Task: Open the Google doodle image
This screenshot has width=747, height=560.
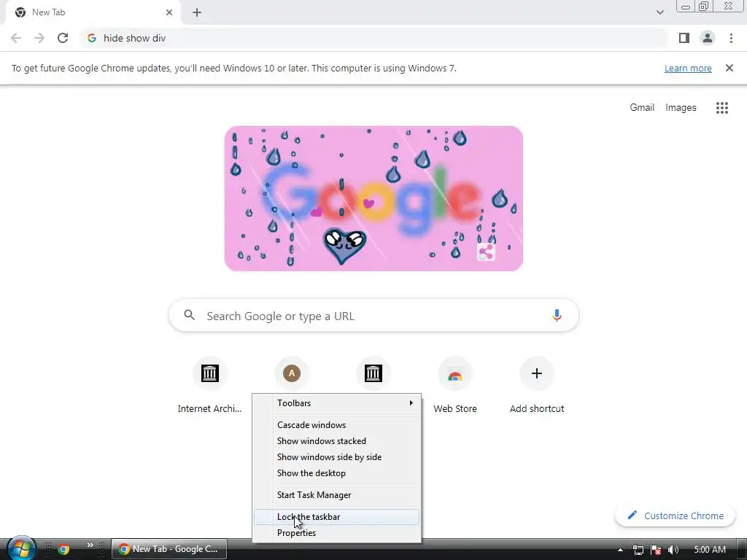Action: tap(373, 198)
